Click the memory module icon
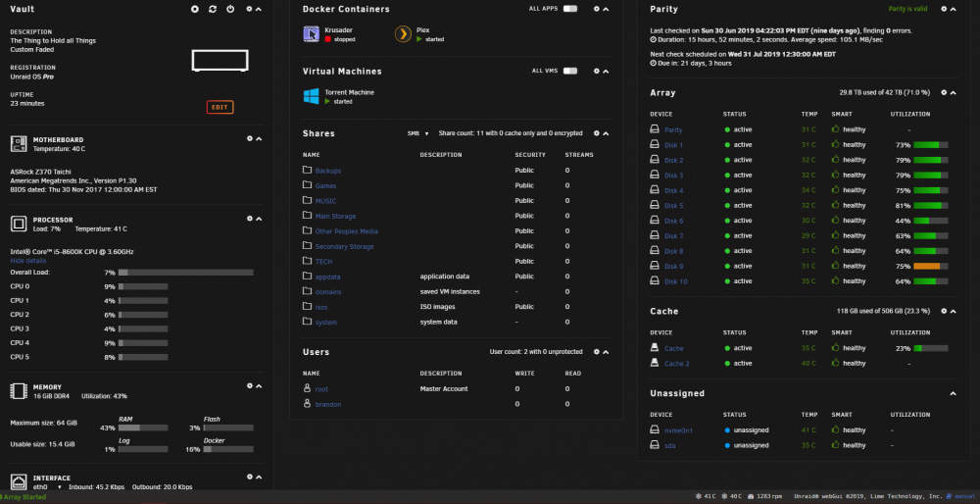This screenshot has width=980, height=504. coord(19,391)
